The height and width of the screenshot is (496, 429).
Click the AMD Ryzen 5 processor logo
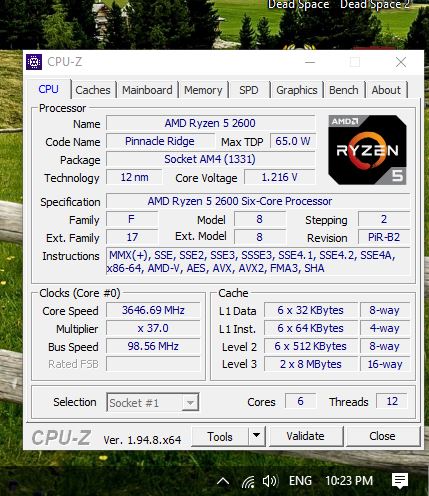(367, 150)
